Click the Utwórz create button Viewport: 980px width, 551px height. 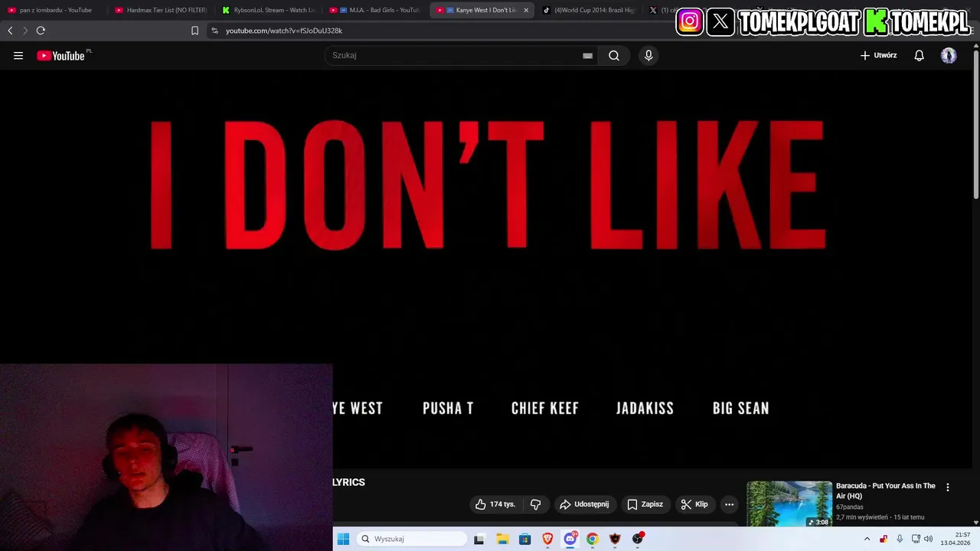click(x=878, y=55)
